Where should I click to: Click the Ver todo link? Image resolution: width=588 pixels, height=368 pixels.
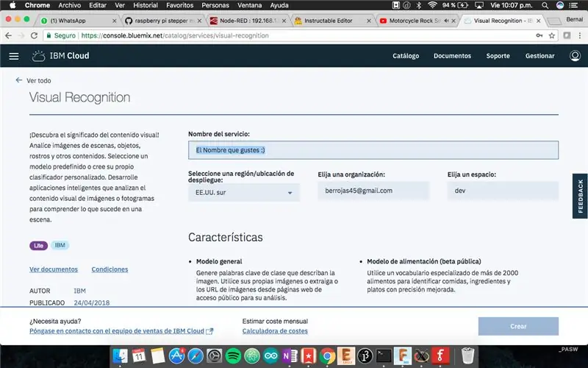(x=39, y=80)
